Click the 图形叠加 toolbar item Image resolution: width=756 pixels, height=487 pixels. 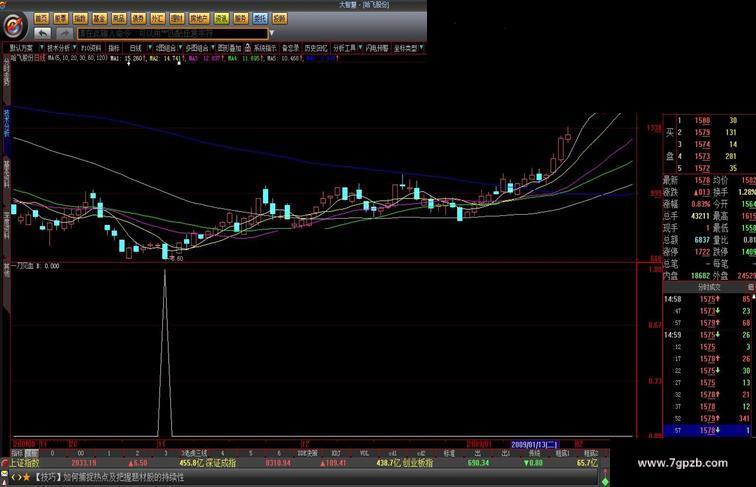[x=230, y=48]
